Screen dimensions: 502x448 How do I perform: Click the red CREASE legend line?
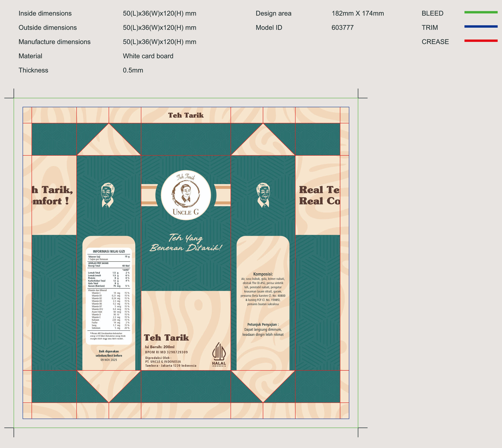[481, 41]
